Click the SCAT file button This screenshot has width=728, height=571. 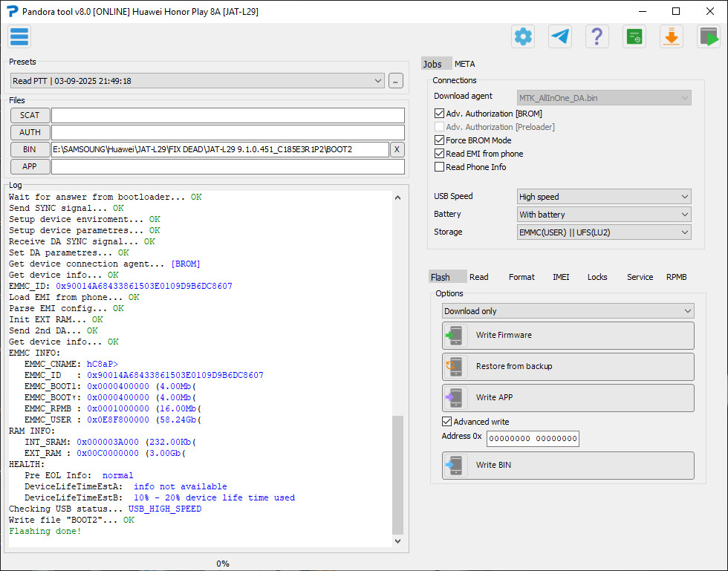(x=30, y=115)
